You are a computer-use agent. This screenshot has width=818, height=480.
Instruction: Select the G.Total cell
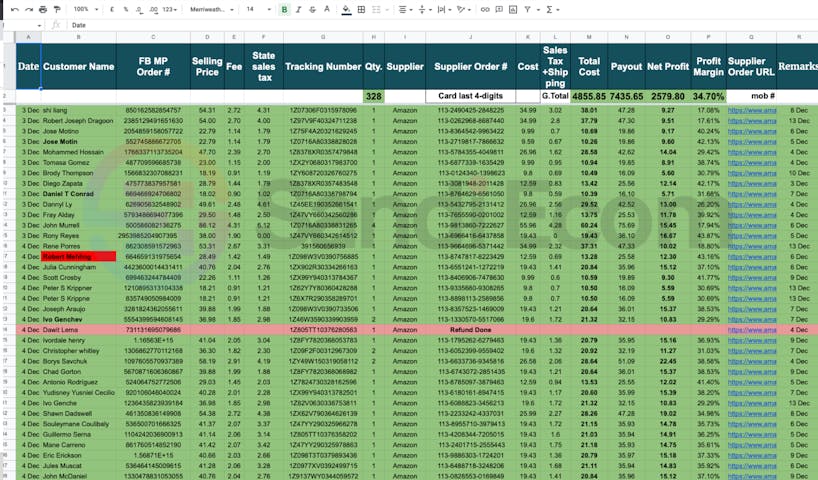555,96
